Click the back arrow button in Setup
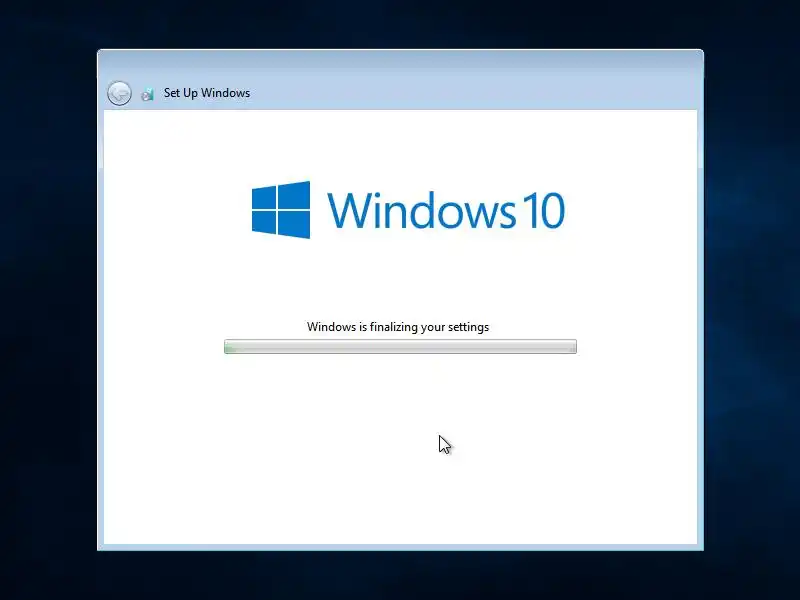 119,93
